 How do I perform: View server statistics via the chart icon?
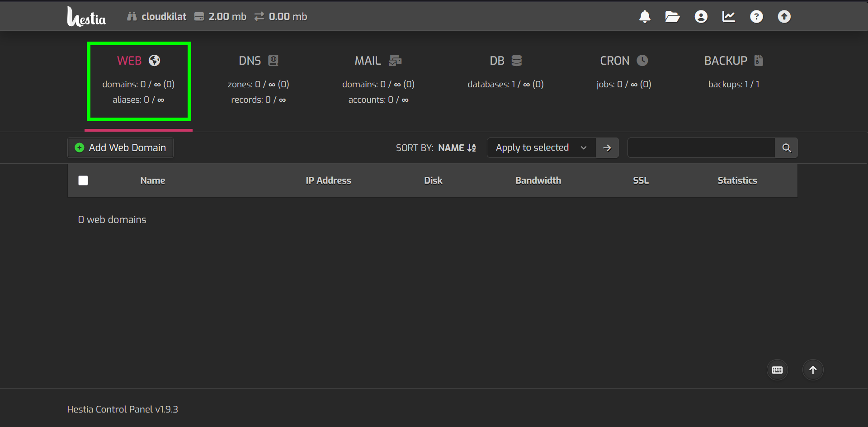(729, 16)
